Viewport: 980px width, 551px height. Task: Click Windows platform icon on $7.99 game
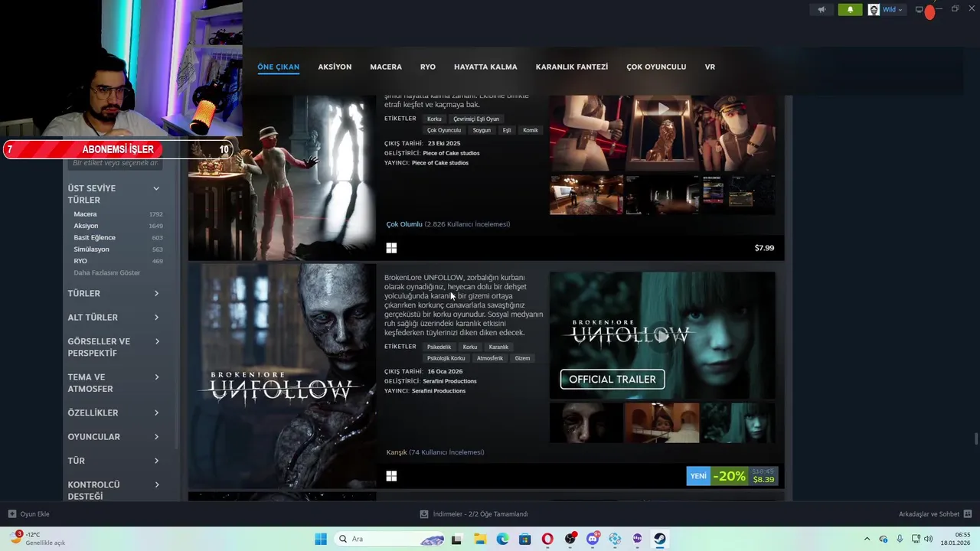(x=391, y=248)
